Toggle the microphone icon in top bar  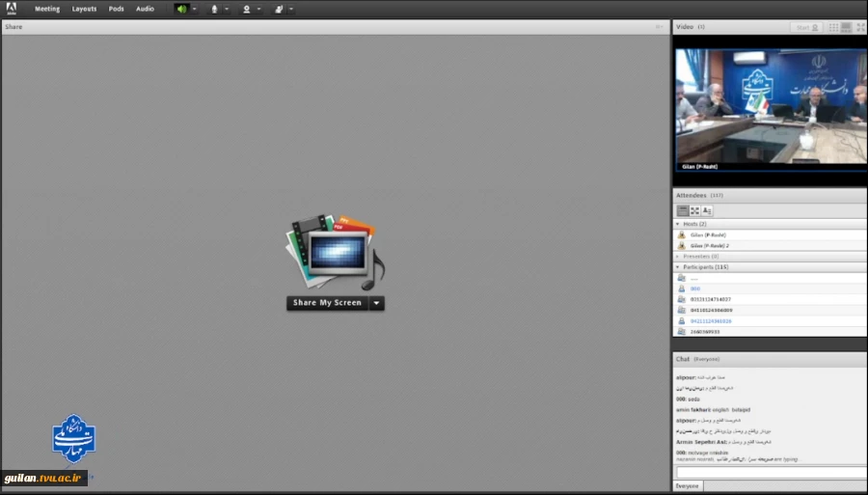[214, 9]
